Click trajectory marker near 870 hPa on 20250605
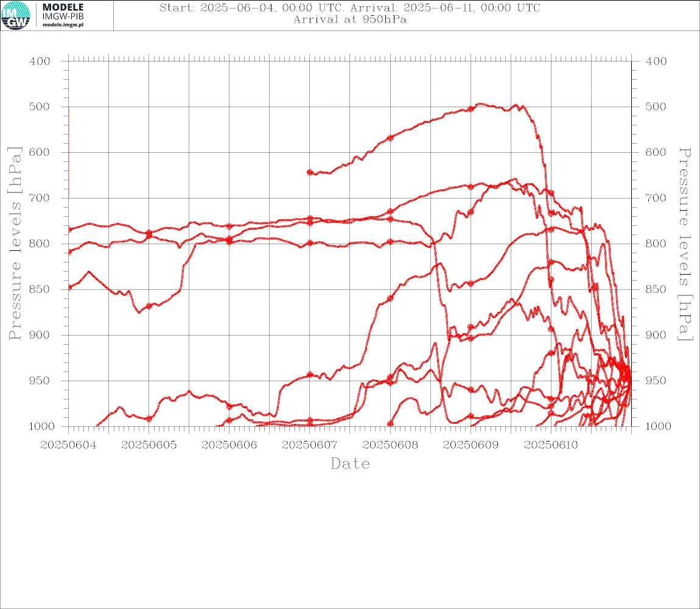 point(149,306)
